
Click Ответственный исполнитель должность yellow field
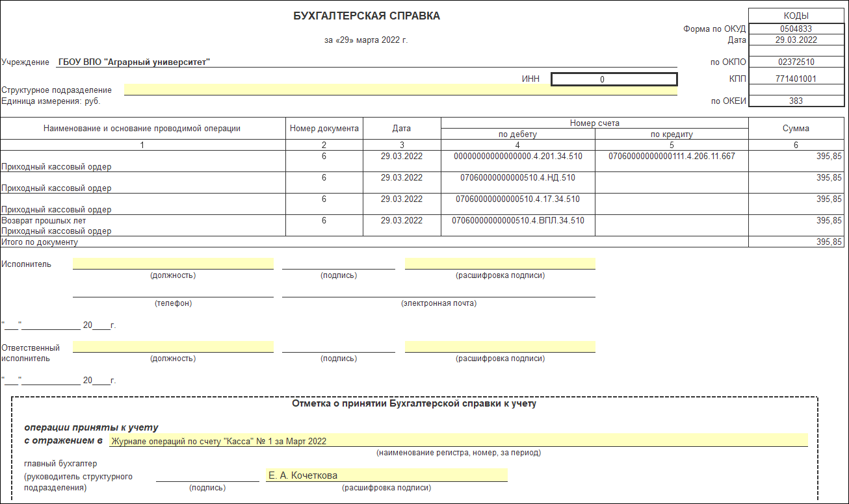(x=173, y=347)
